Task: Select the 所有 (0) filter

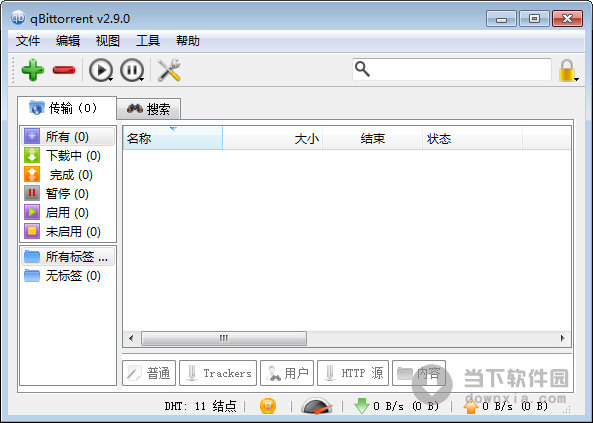Action: (67, 137)
